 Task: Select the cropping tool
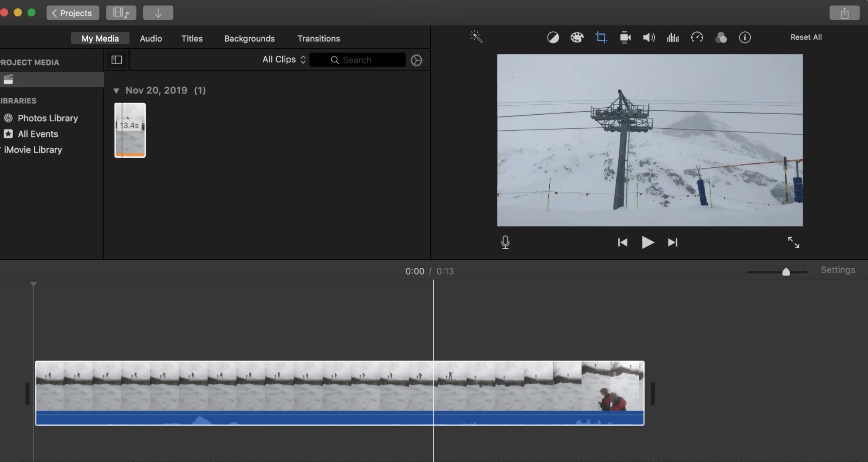(x=601, y=37)
